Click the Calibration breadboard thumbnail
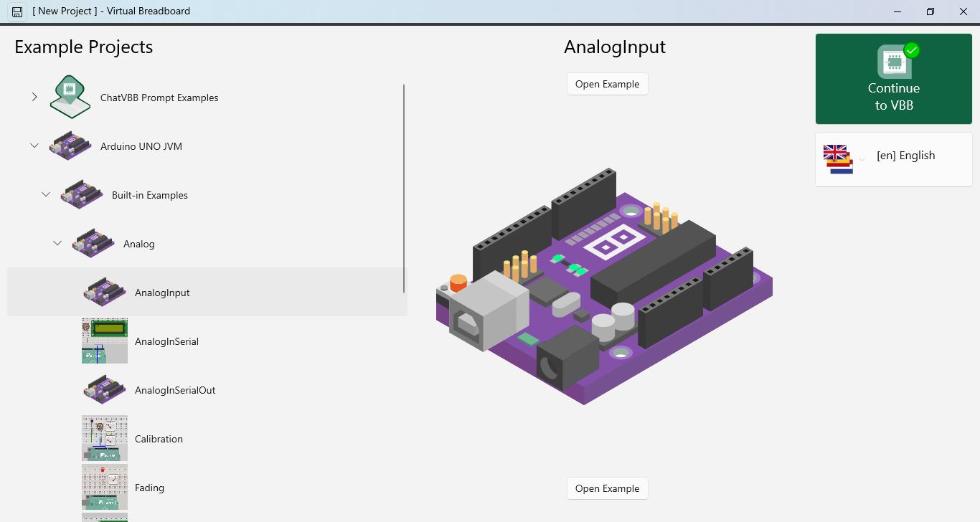The height and width of the screenshot is (522, 980). click(x=105, y=438)
